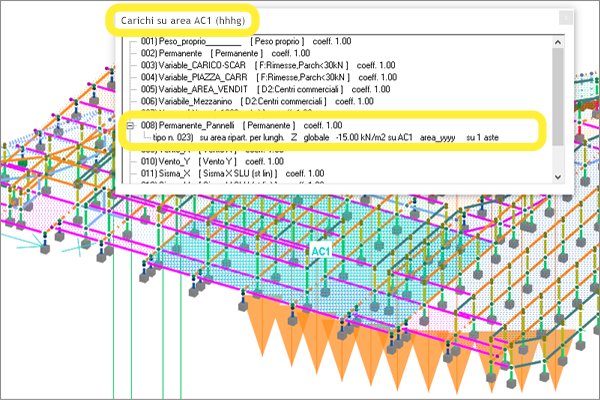Image resolution: width=600 pixels, height=400 pixels.
Task: Click the AC1 area label in the model
Action: pos(322,250)
